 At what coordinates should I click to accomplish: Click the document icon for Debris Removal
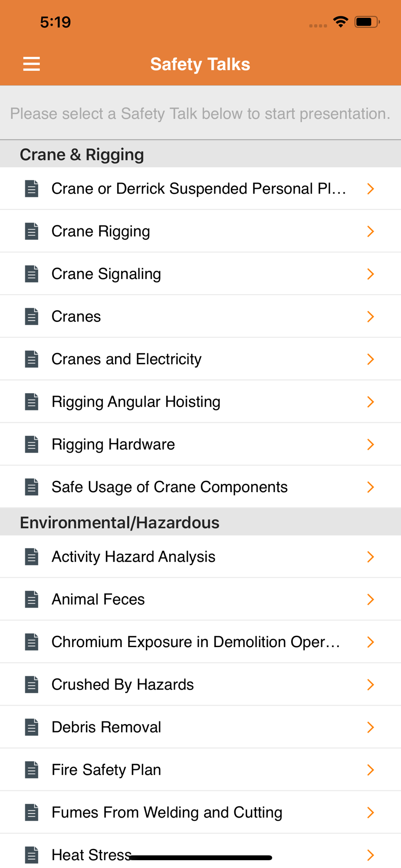coord(32,727)
